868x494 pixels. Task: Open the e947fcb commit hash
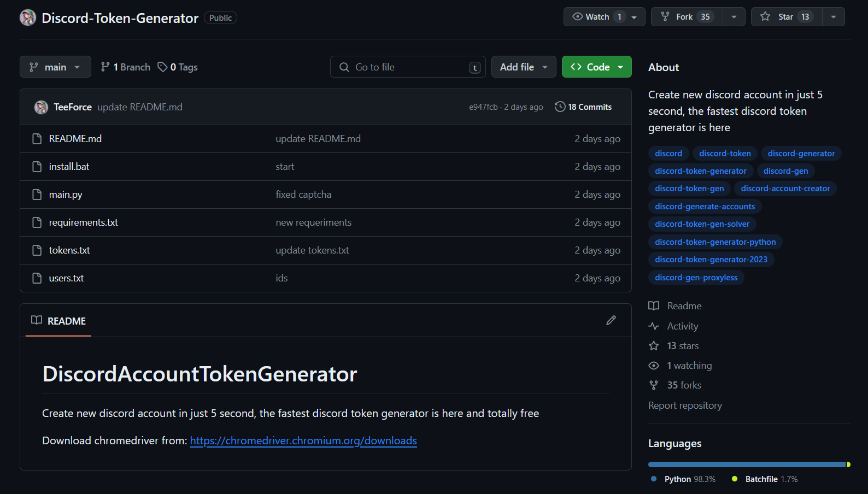483,107
